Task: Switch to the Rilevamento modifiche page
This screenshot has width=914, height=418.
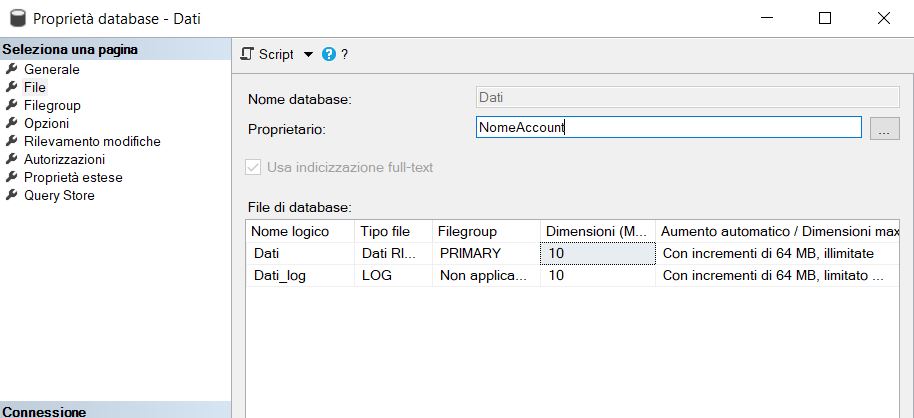Action: pyautogui.click(x=92, y=142)
